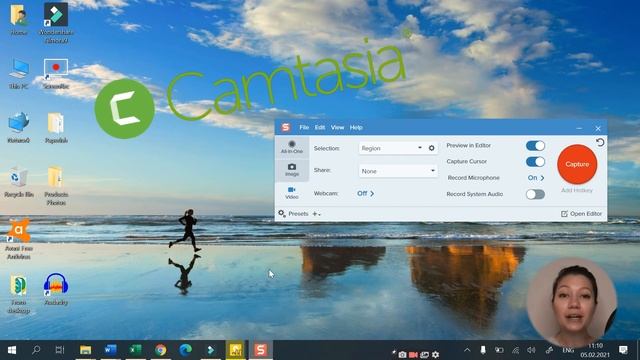The width and height of the screenshot is (640, 360).
Task: Click the ENG language indicator
Action: coord(568,350)
